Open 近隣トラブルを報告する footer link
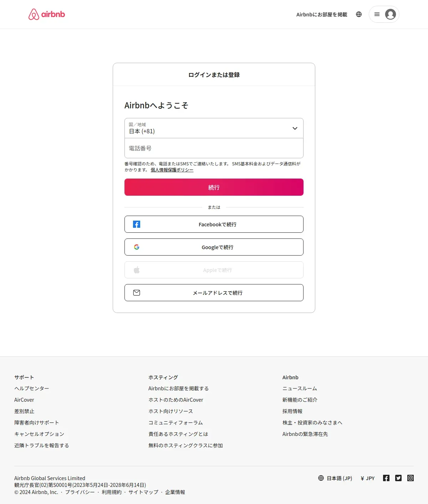This screenshot has width=428, height=504. [42, 446]
